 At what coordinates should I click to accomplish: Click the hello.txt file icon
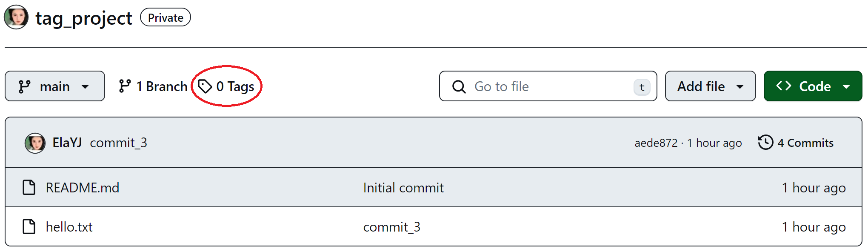pyautogui.click(x=29, y=227)
